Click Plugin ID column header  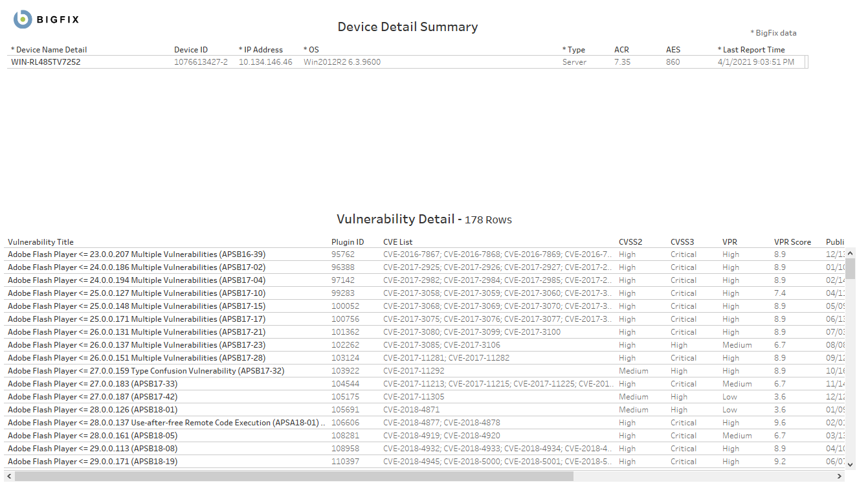[348, 242]
